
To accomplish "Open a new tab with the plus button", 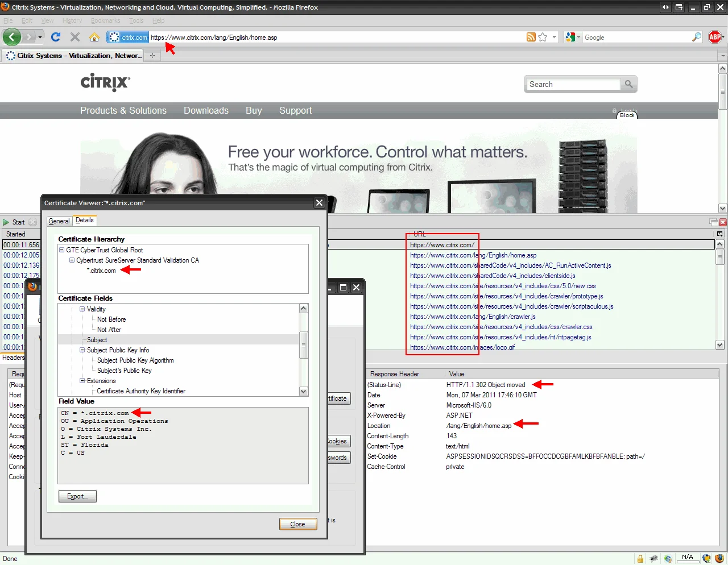I will [152, 56].
